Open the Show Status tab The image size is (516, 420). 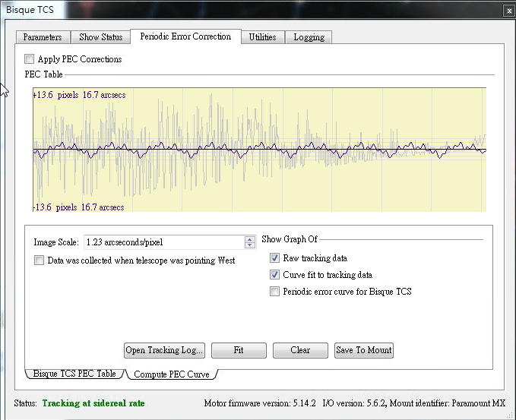(100, 37)
